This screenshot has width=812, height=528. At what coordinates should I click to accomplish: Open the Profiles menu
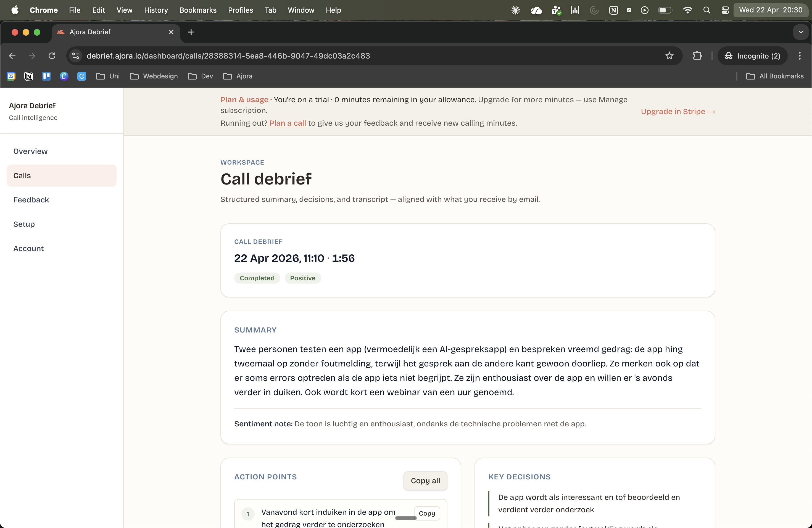241,10
